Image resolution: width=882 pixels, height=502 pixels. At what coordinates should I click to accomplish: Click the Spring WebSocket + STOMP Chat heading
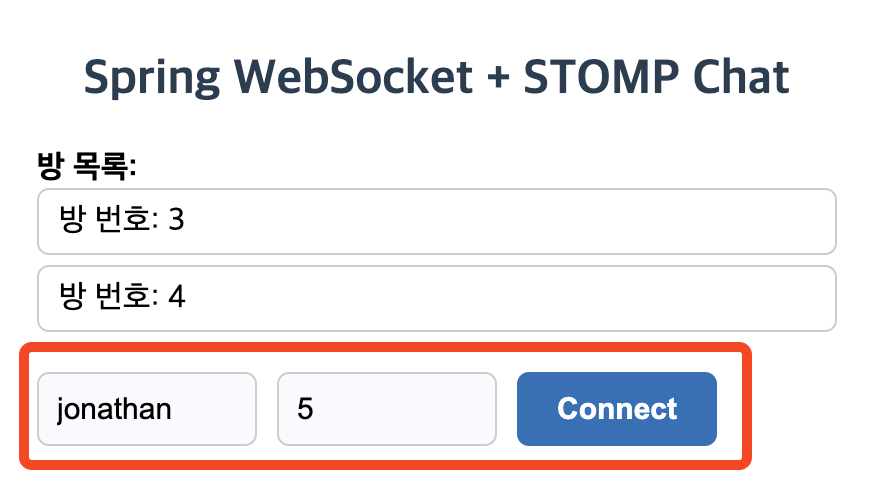pos(436,78)
